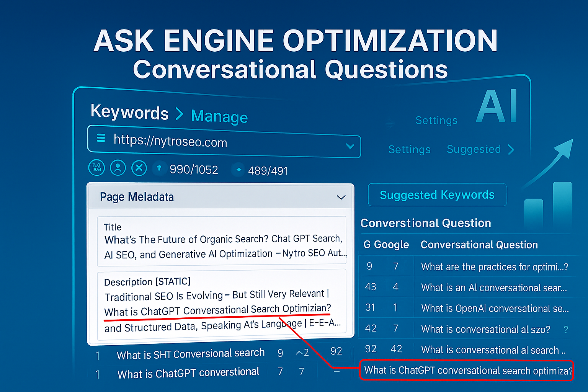The height and width of the screenshot is (392, 588).
Task: Open the upper Settings link near AI
Action: [436, 121]
